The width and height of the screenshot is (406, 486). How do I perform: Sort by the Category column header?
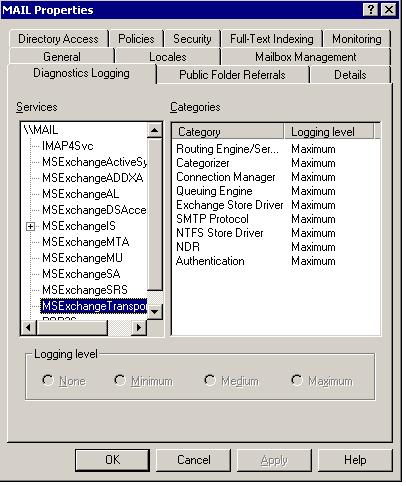[228, 132]
